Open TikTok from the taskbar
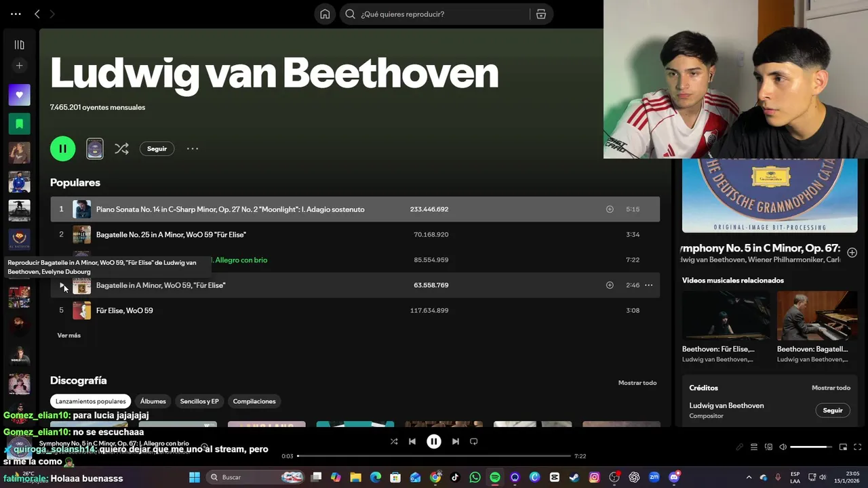 coord(455,477)
